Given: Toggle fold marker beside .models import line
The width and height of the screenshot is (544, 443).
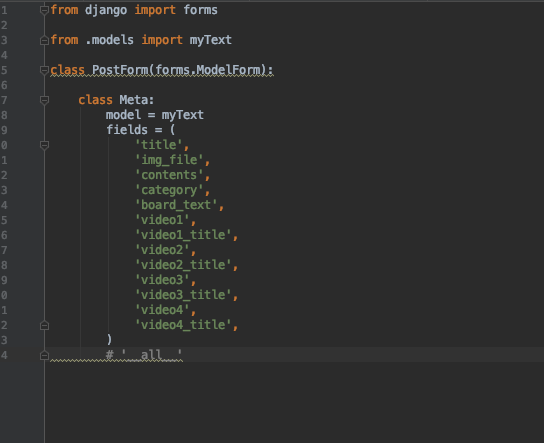Looking at the screenshot, I should pos(44,41).
